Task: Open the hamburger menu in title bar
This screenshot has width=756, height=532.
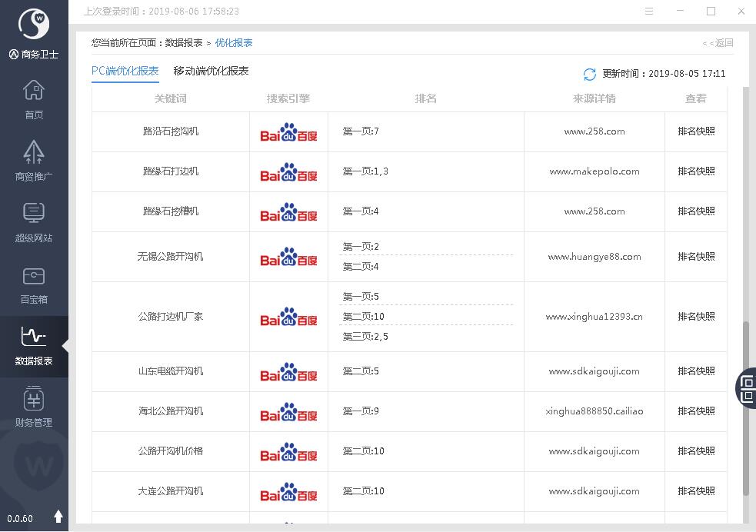Action: click(649, 12)
